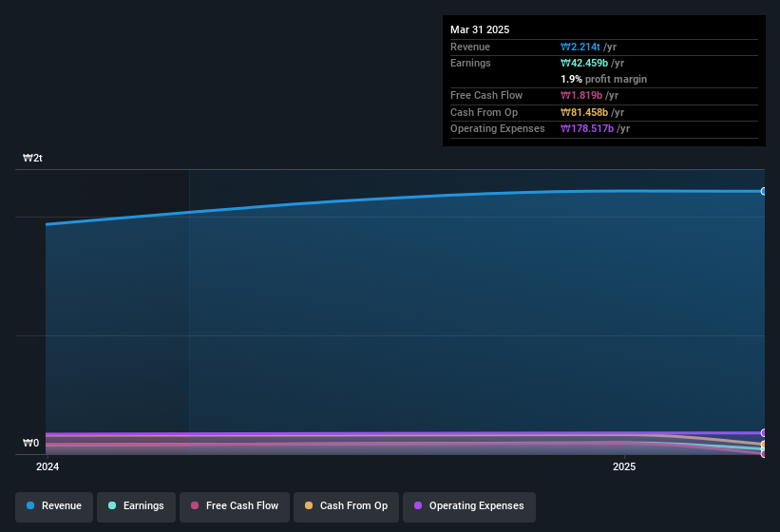The height and width of the screenshot is (532, 780).
Task: Click the Cash From Op label in tooltip
Action: [x=484, y=112]
